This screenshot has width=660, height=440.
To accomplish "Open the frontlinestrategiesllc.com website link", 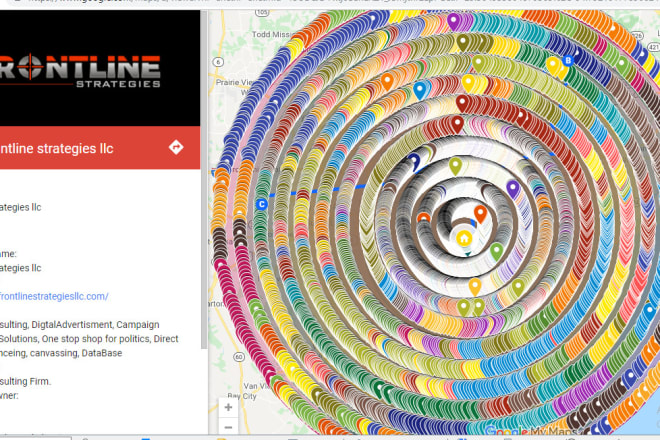I will tap(54, 296).
